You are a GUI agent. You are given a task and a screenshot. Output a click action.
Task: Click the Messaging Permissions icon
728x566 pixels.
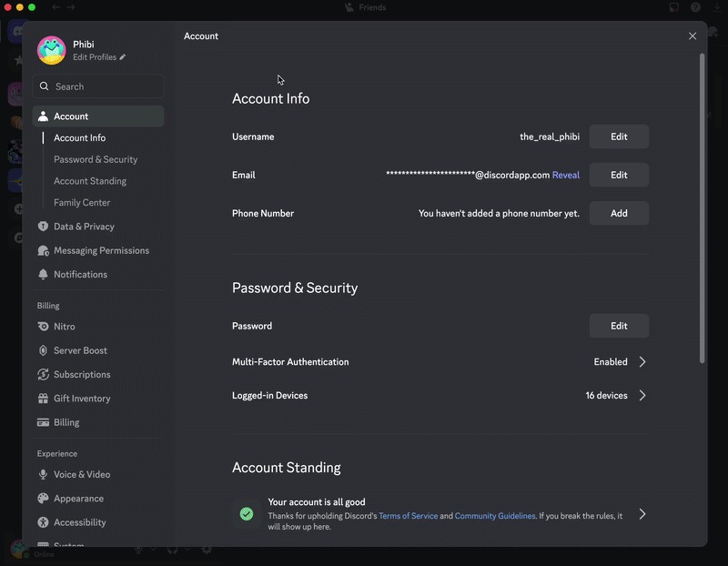43,250
